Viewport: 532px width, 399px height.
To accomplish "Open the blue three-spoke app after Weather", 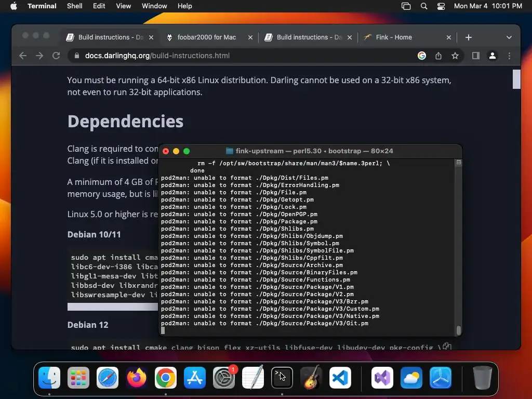I will point(441,378).
